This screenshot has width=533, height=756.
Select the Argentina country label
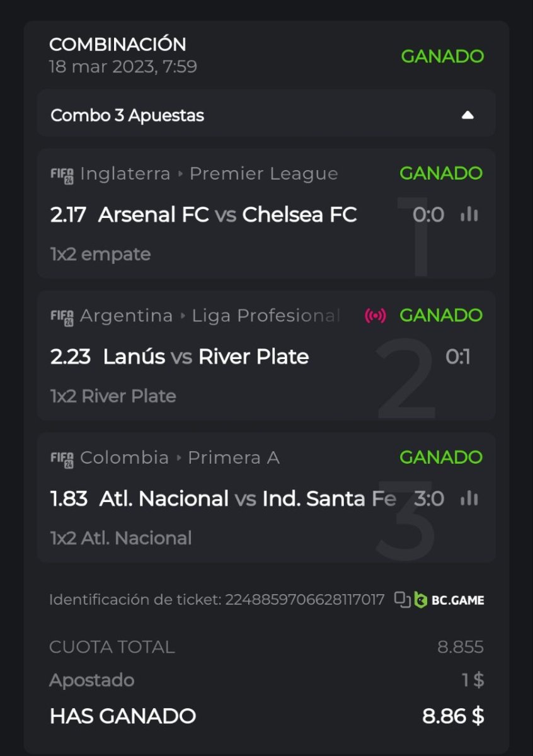click(126, 316)
